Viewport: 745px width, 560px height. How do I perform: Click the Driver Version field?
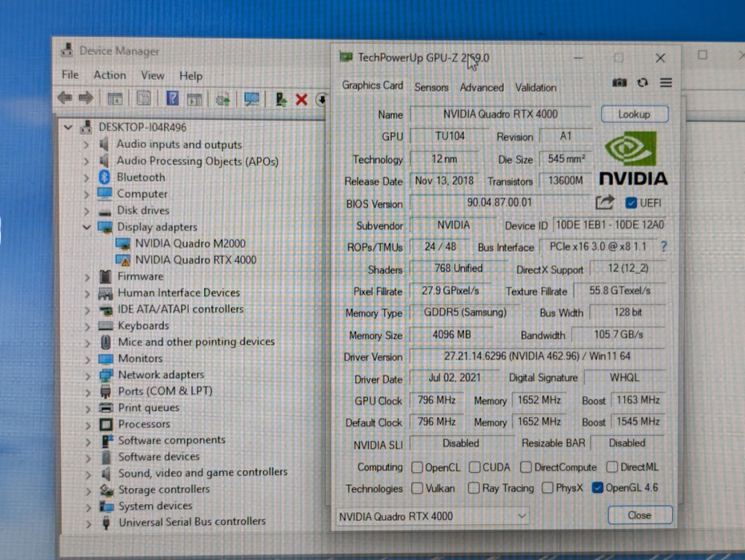538,356
